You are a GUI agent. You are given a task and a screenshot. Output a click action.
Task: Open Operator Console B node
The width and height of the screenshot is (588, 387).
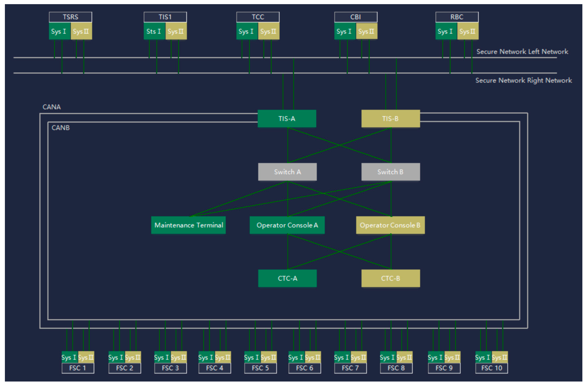coord(390,225)
